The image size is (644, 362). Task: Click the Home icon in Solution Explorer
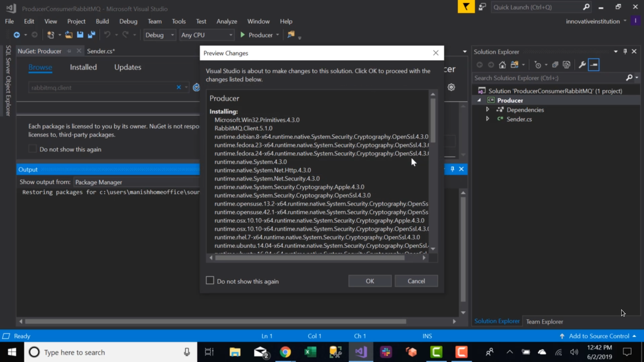502,65
